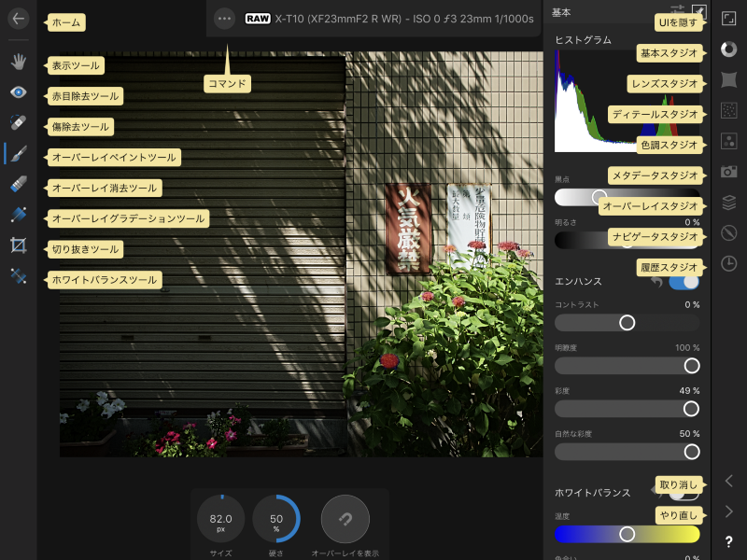Select the Red Eye Removal tool
Image resolution: width=747 pixels, height=560 pixels.
(x=18, y=92)
